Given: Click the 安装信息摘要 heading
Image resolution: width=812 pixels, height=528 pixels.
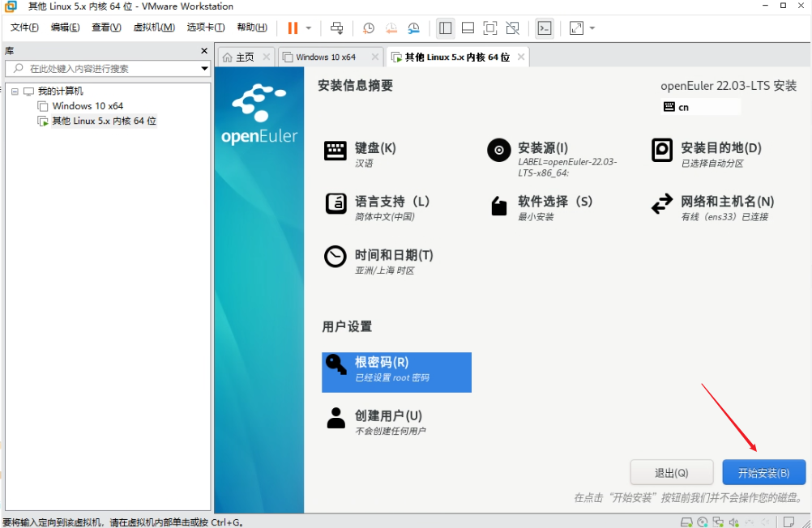Looking at the screenshot, I should click(x=355, y=85).
